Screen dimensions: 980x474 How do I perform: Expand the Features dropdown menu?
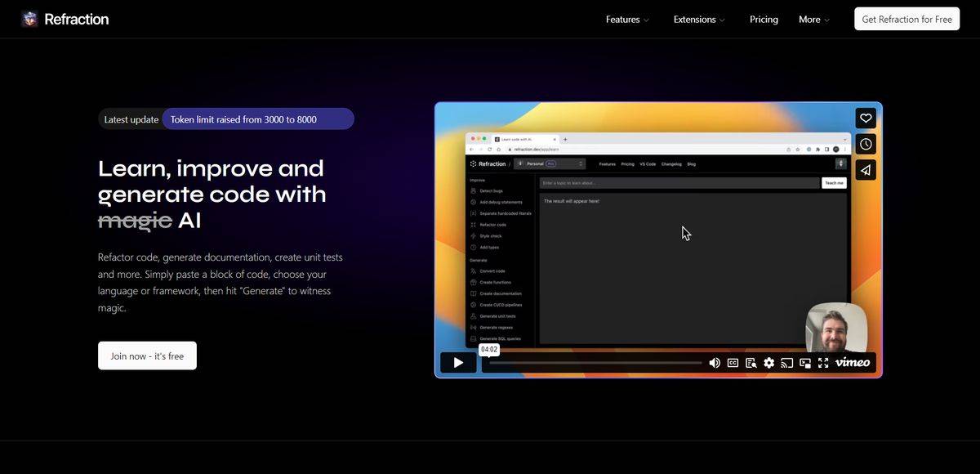point(627,20)
